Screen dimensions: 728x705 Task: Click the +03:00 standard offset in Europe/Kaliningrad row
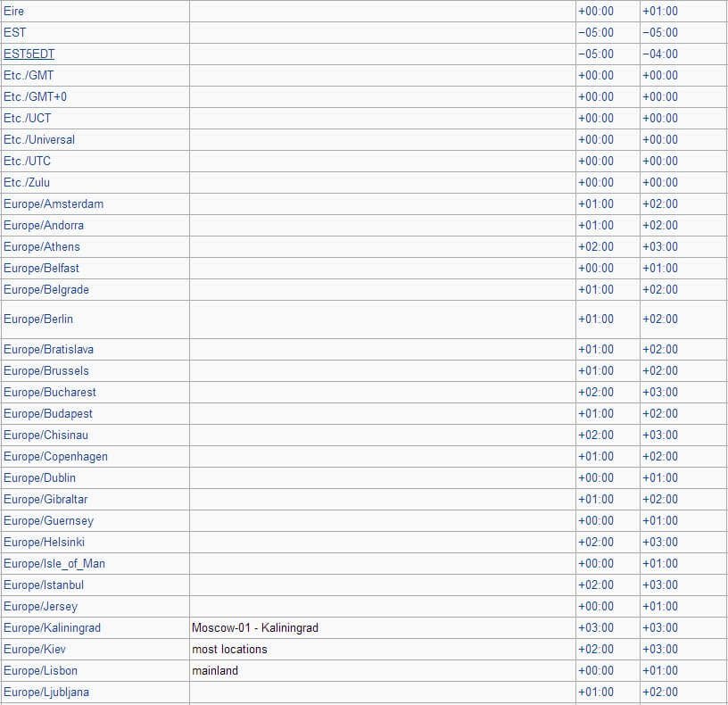tap(596, 628)
